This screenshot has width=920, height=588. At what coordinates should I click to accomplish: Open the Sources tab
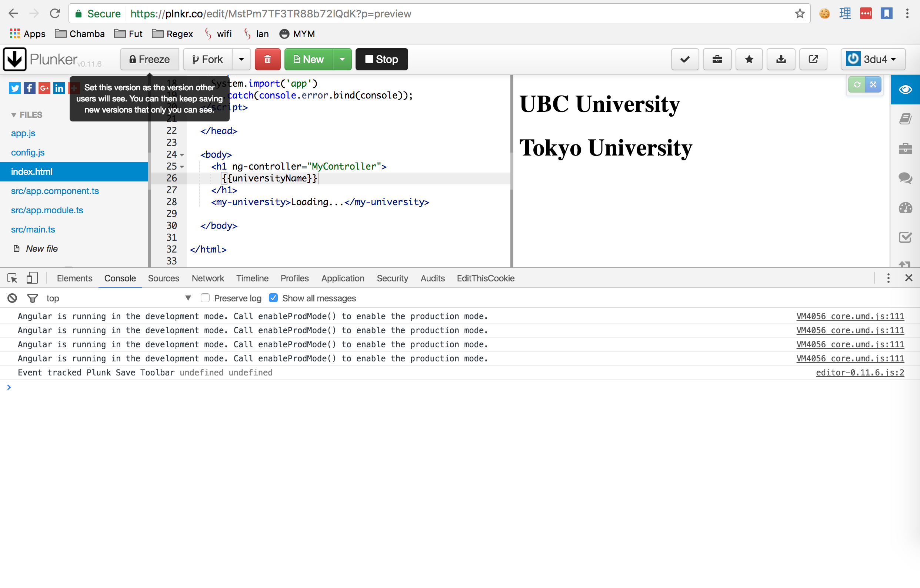163,278
